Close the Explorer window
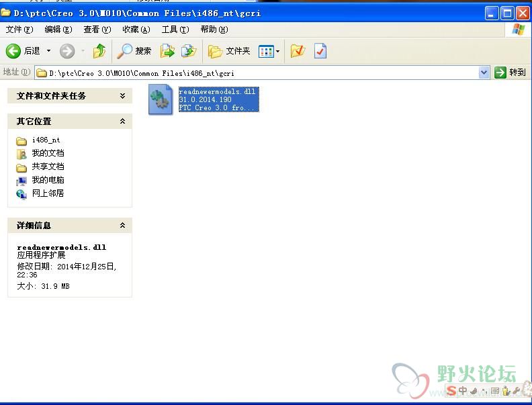 coord(523,13)
